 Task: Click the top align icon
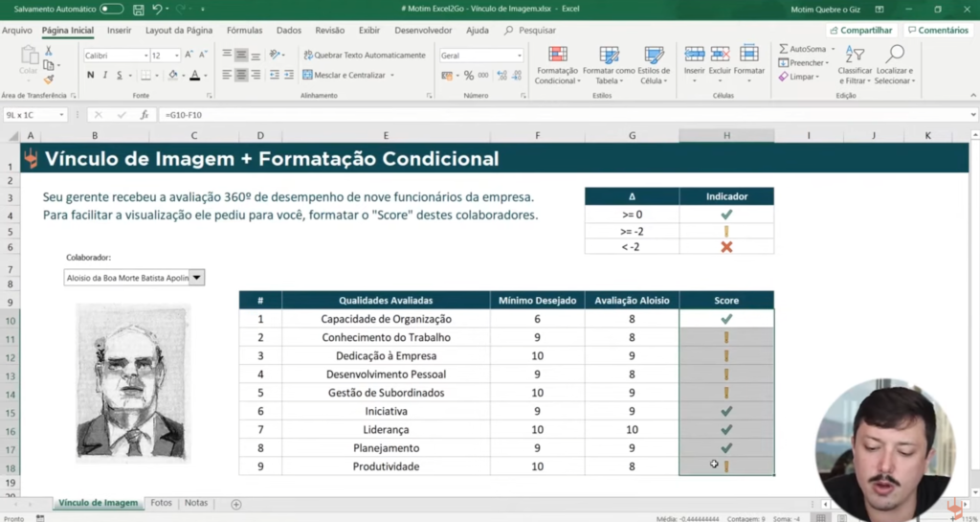tap(227, 55)
